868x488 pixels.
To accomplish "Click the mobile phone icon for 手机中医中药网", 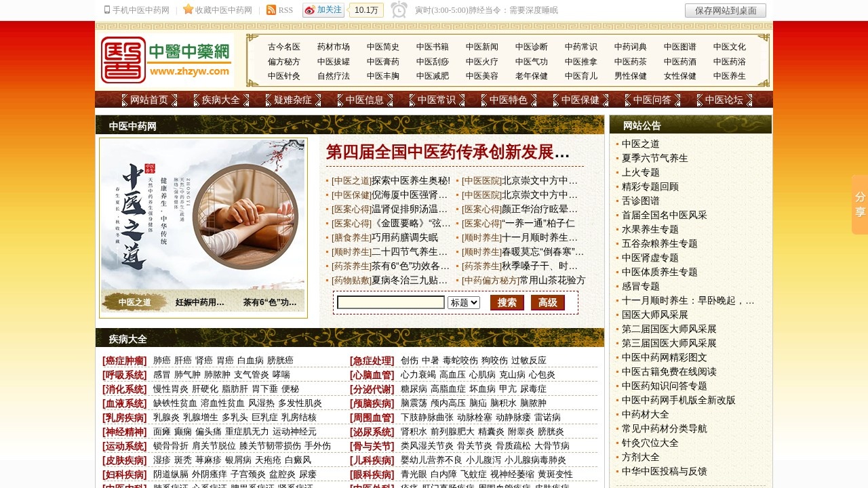I will (x=106, y=9).
